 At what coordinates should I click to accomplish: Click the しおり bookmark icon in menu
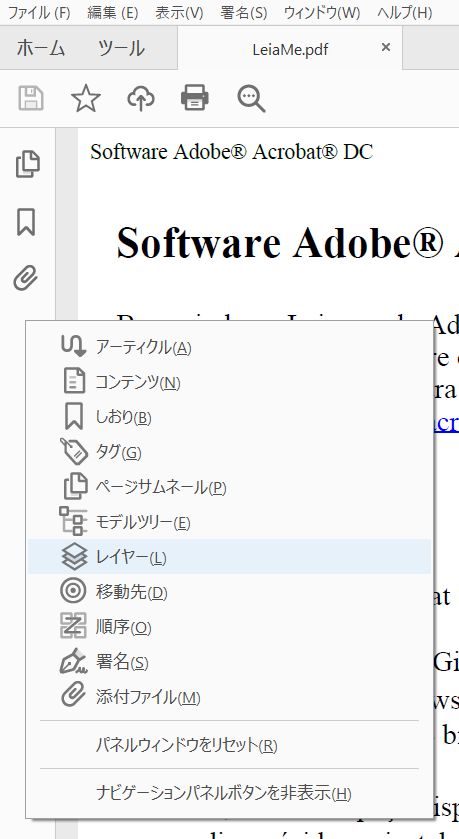[x=74, y=416]
